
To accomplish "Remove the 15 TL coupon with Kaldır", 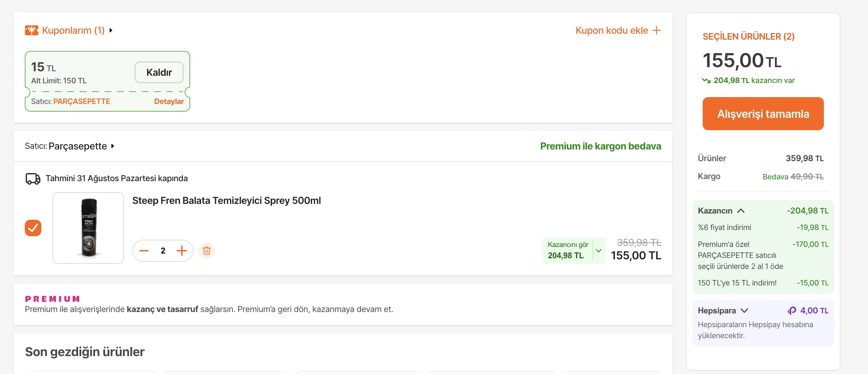I will point(159,72).
